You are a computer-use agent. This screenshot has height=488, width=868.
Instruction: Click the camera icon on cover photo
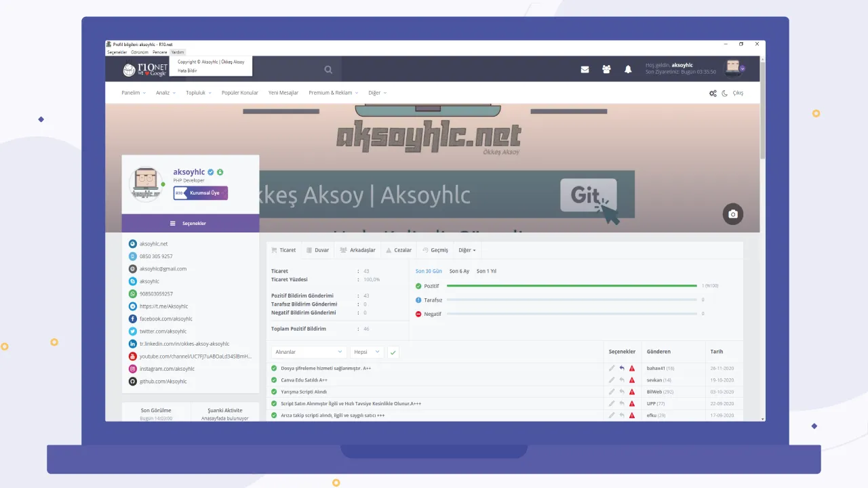click(x=733, y=214)
